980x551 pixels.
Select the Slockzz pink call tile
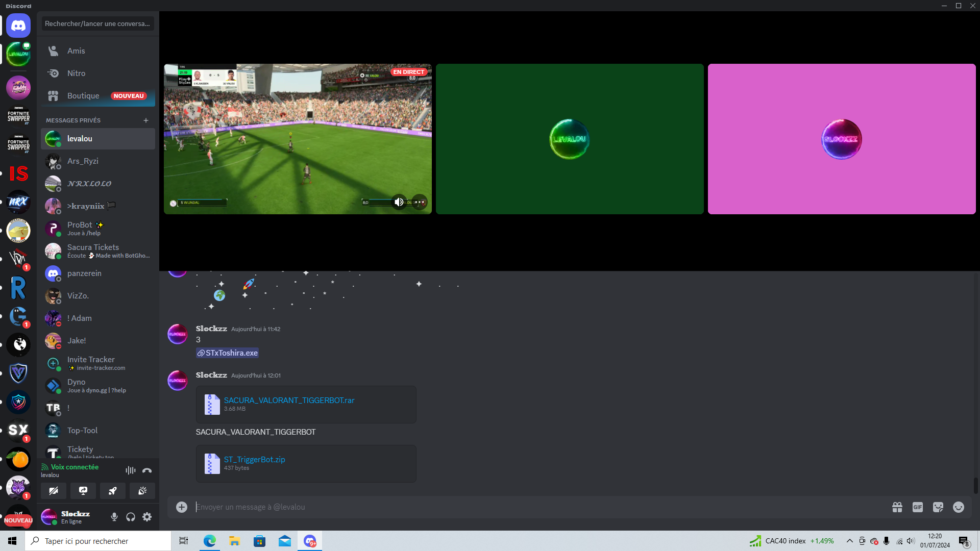(x=842, y=139)
